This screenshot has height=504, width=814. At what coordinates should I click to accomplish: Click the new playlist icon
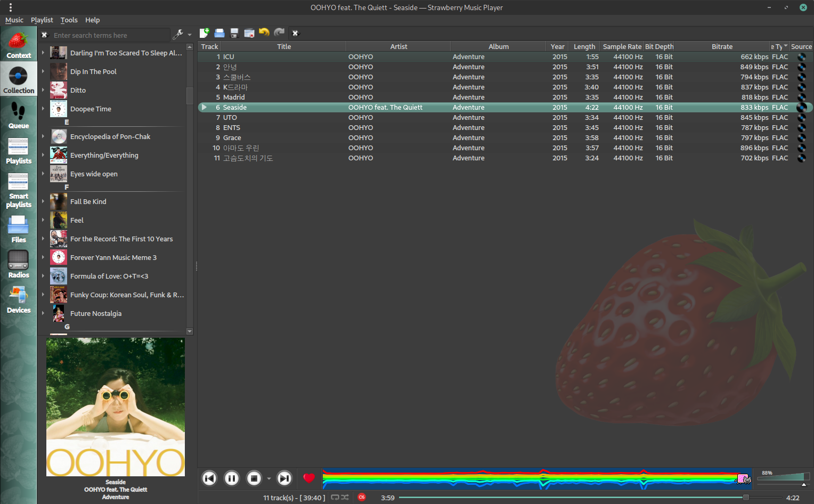pyautogui.click(x=204, y=33)
